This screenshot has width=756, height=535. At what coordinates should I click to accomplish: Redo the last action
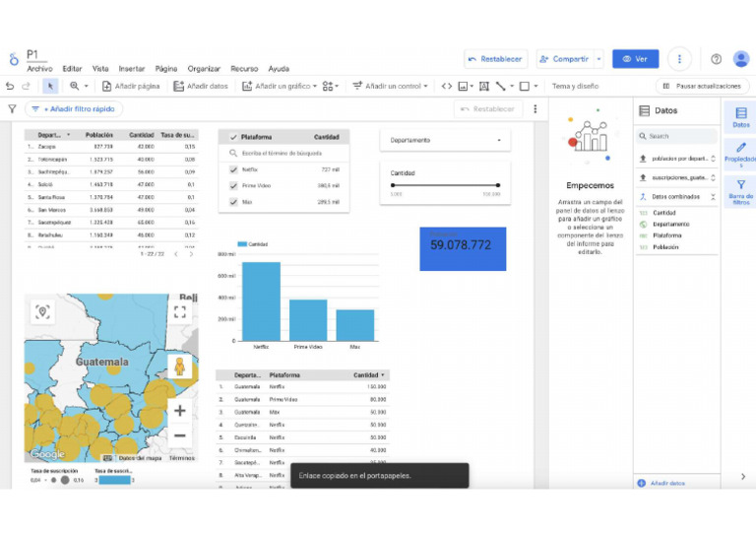coord(26,86)
